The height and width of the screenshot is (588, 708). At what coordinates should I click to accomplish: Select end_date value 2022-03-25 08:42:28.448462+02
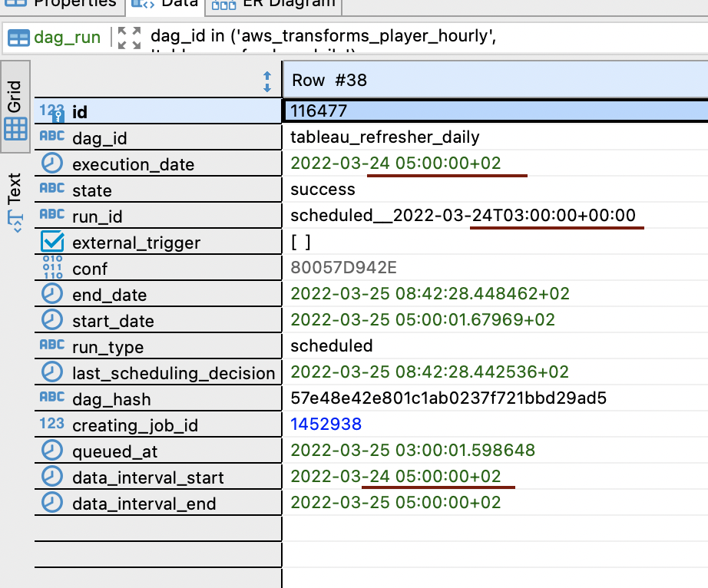click(x=430, y=294)
